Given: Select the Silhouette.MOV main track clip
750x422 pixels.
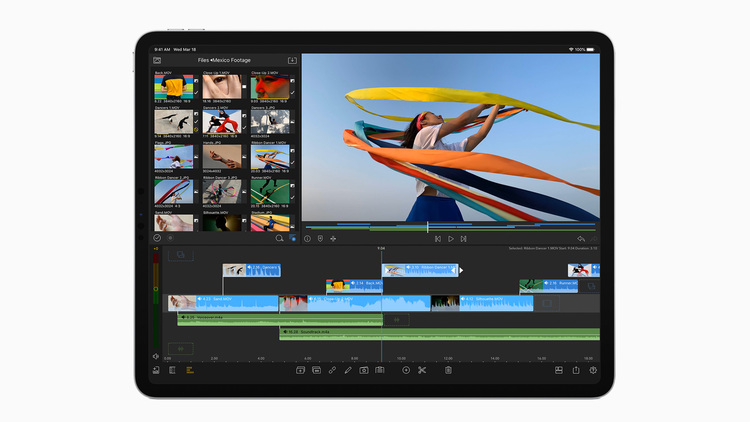Looking at the screenshot, I should coord(482,303).
